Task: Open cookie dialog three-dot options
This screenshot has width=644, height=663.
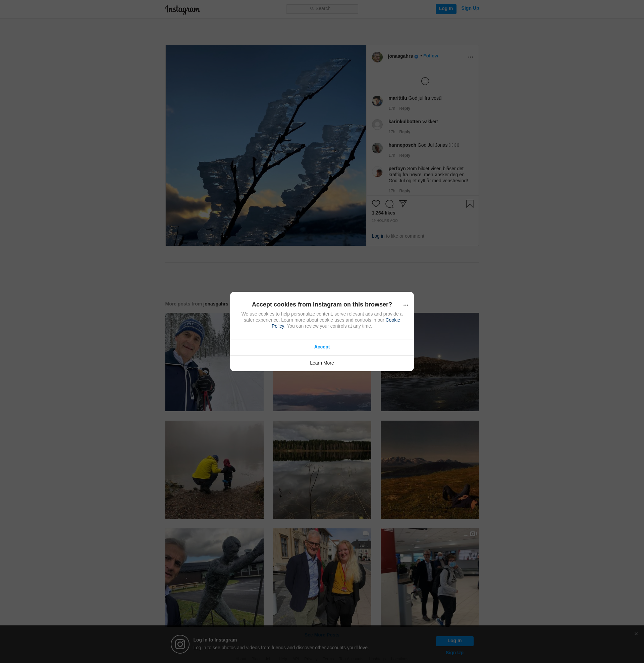Action: (x=406, y=305)
